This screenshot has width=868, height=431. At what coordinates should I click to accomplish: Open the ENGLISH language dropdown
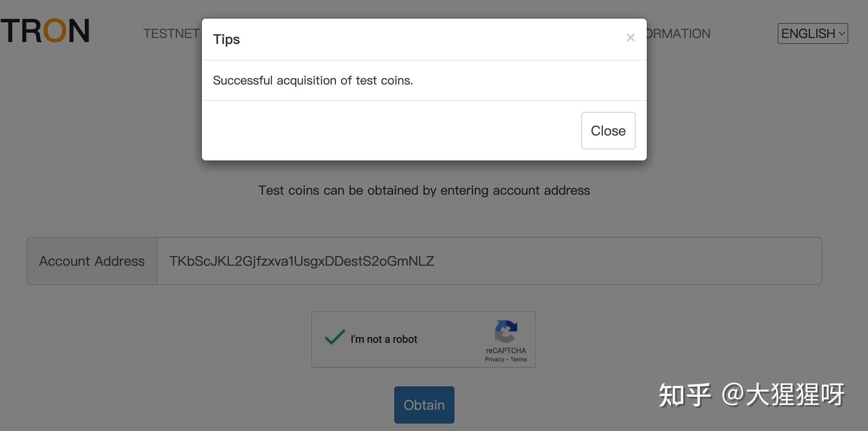click(x=808, y=33)
